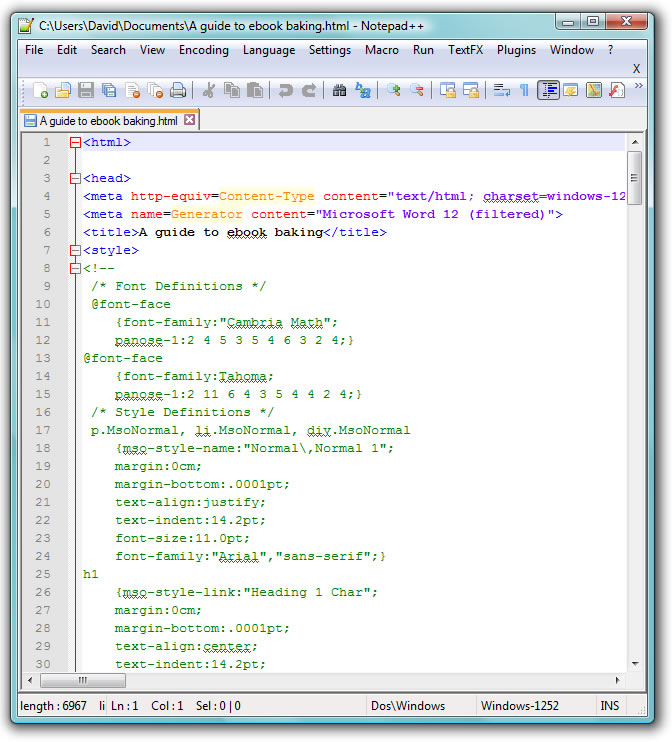
Task: Open Find with the binoculars icon
Action: point(339,91)
